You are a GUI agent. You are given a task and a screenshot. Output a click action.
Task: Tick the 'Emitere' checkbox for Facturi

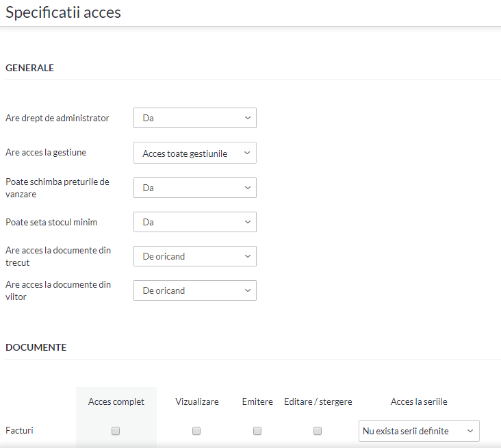[257, 431]
